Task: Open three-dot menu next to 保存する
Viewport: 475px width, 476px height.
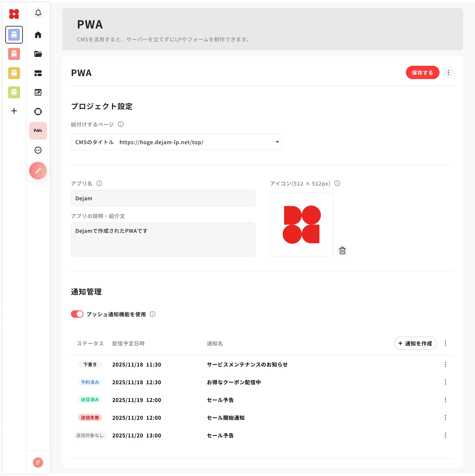Action: point(448,73)
